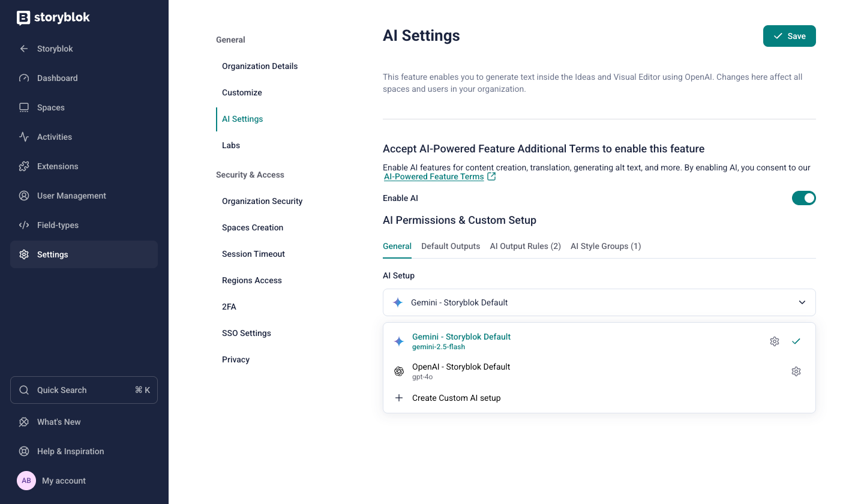
Task: Select Gemini - Storyblok Default option
Action: (599, 341)
